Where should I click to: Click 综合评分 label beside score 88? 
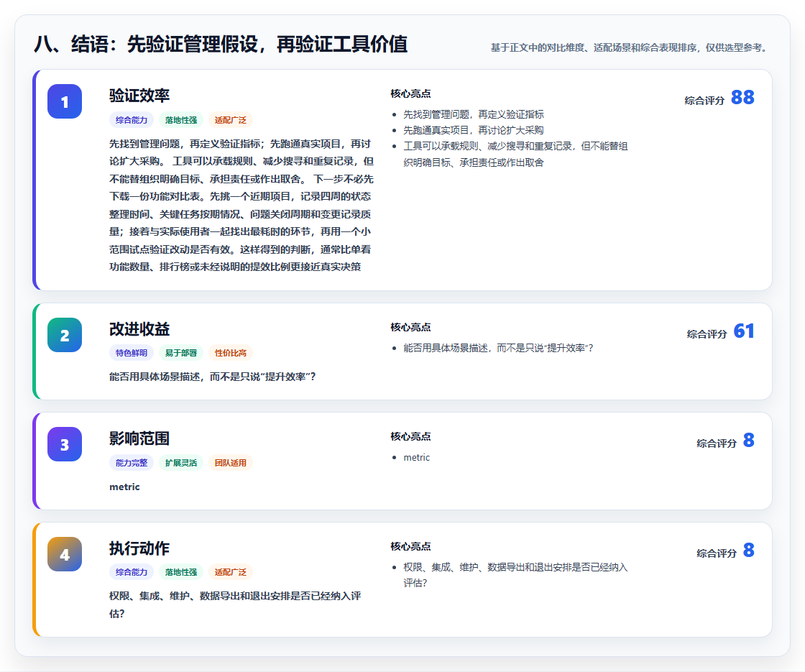[704, 101]
